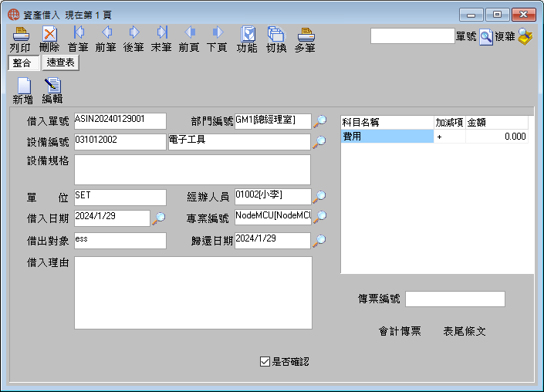The width and height of the screenshot is (544, 392).
Task: Click the 列印 print icon
Action: pos(21,34)
